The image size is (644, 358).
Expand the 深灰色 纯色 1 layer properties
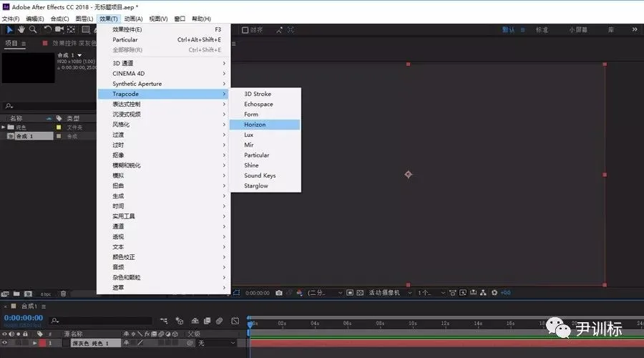(35, 343)
